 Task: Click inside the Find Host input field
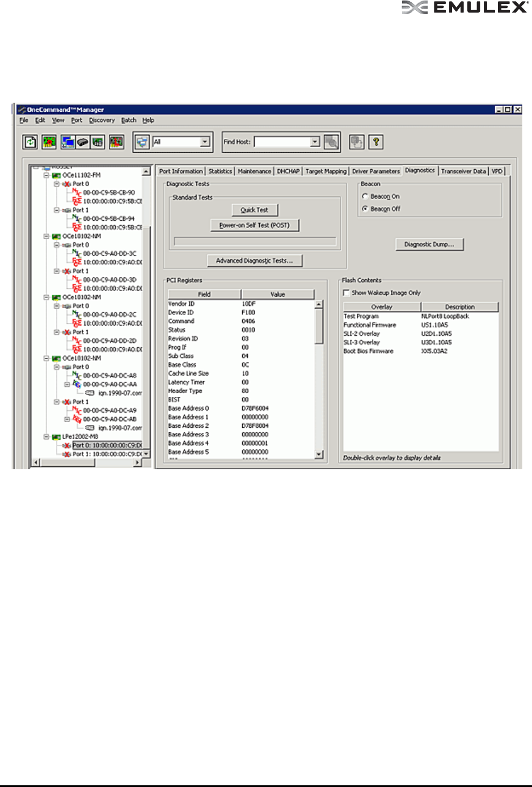pyautogui.click(x=282, y=142)
